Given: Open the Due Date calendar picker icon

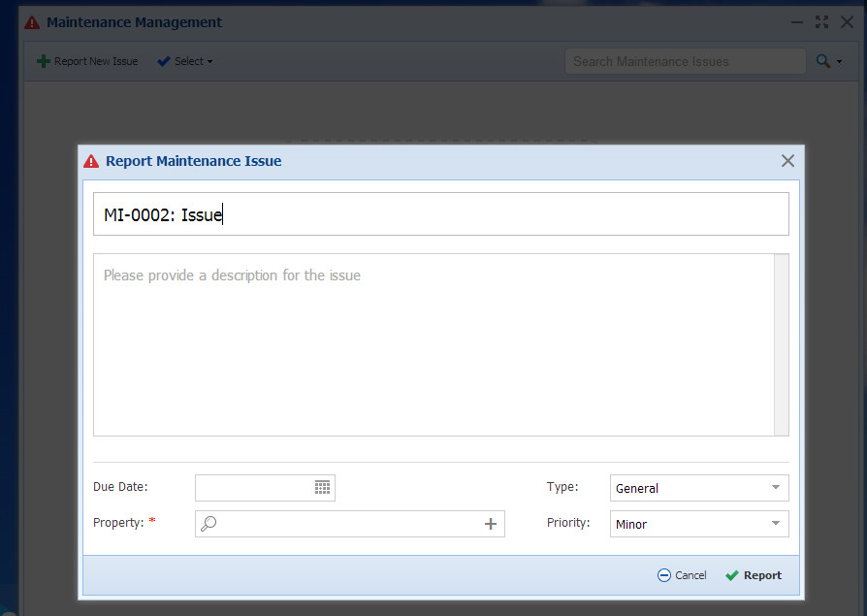Looking at the screenshot, I should [x=322, y=487].
